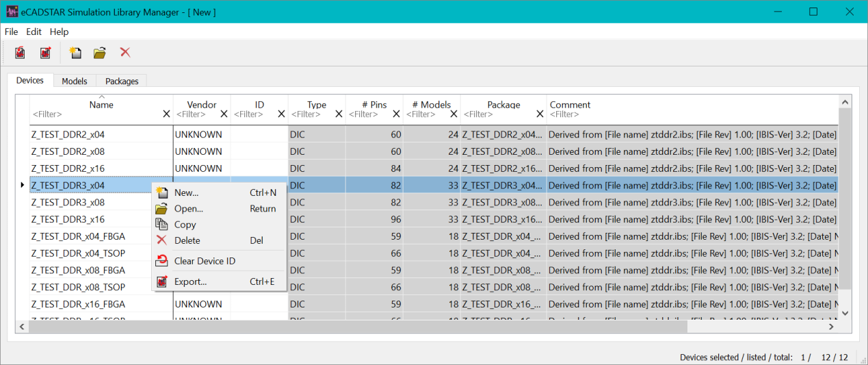Clear the ID column filter
This screenshot has height=365, width=868.
click(281, 114)
